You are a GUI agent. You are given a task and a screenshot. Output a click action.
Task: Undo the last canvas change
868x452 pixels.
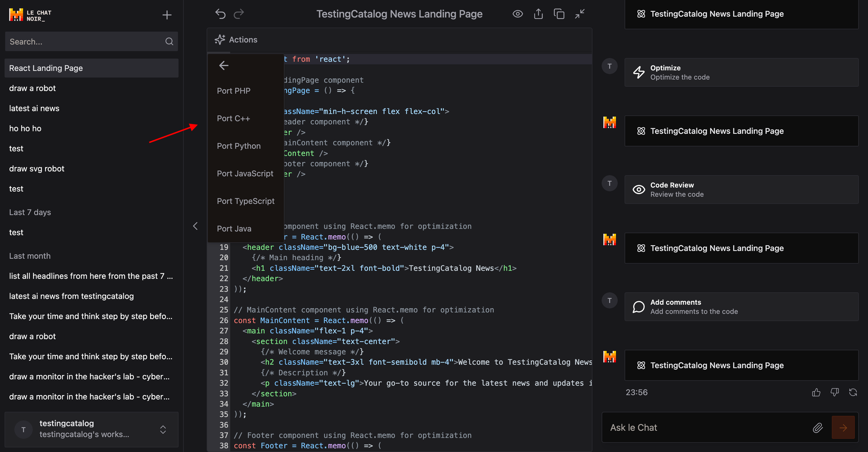pyautogui.click(x=220, y=14)
